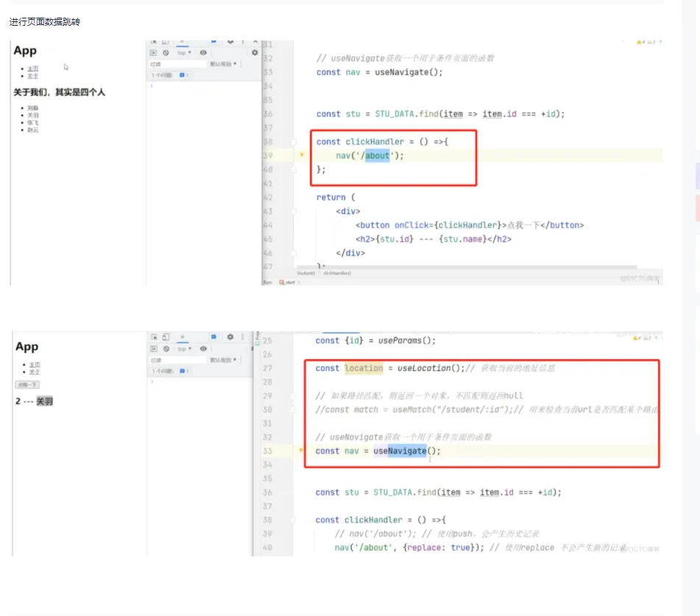Click console prompt chevron in first screenshot
This screenshot has height=616, width=700.
152,85
